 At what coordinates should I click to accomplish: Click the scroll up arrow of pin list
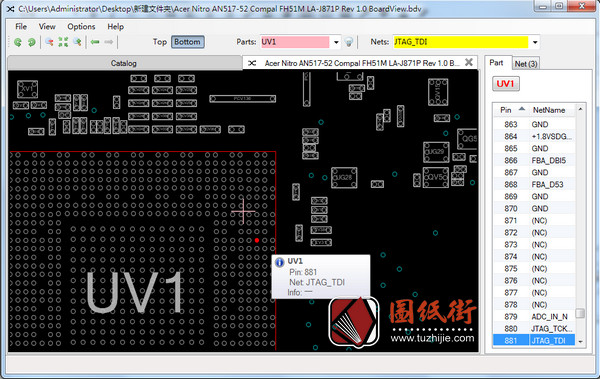[580, 109]
